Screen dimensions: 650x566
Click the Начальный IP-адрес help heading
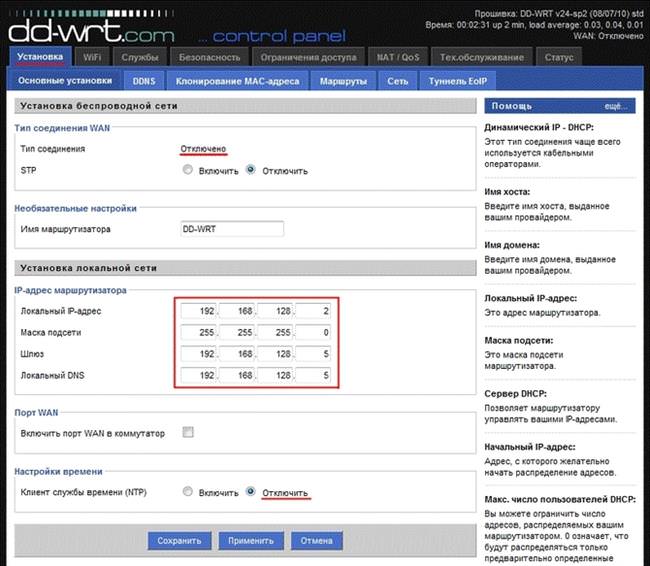pyautogui.click(x=530, y=447)
